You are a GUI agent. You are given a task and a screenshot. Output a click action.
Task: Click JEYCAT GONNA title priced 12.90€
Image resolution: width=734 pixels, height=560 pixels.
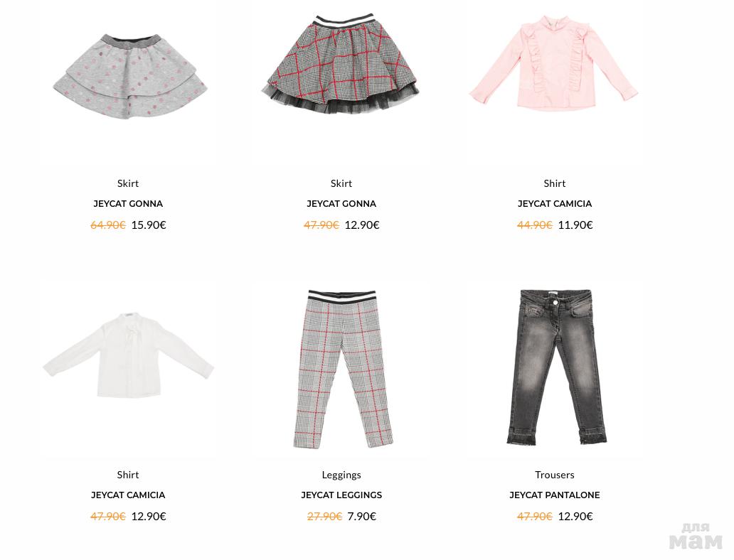(341, 203)
